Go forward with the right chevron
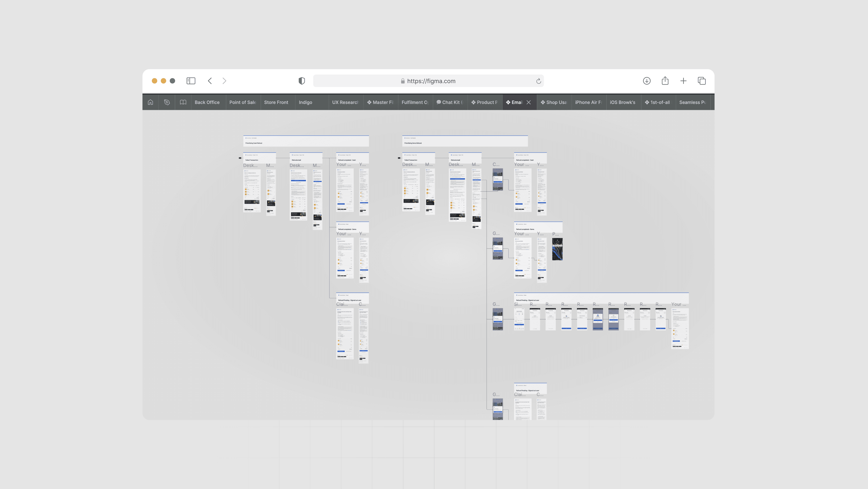 pos(224,81)
